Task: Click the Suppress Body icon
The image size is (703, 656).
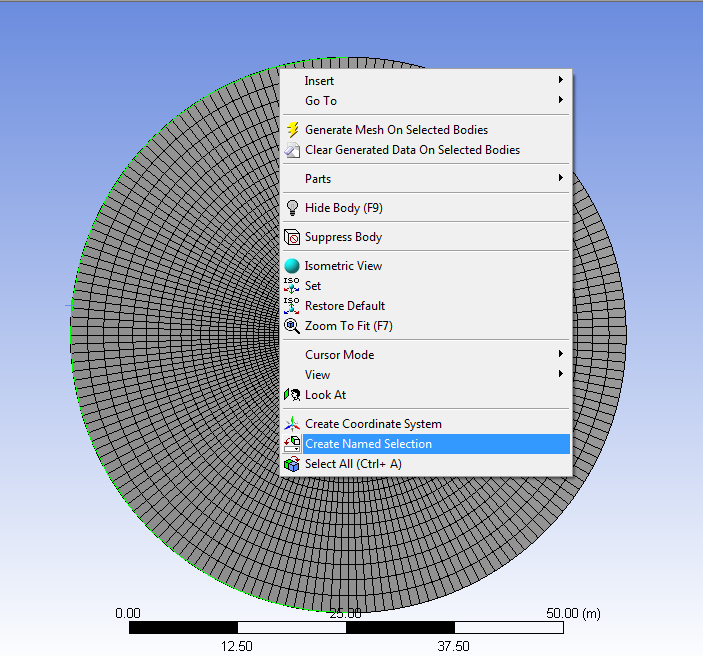Action: [292, 237]
